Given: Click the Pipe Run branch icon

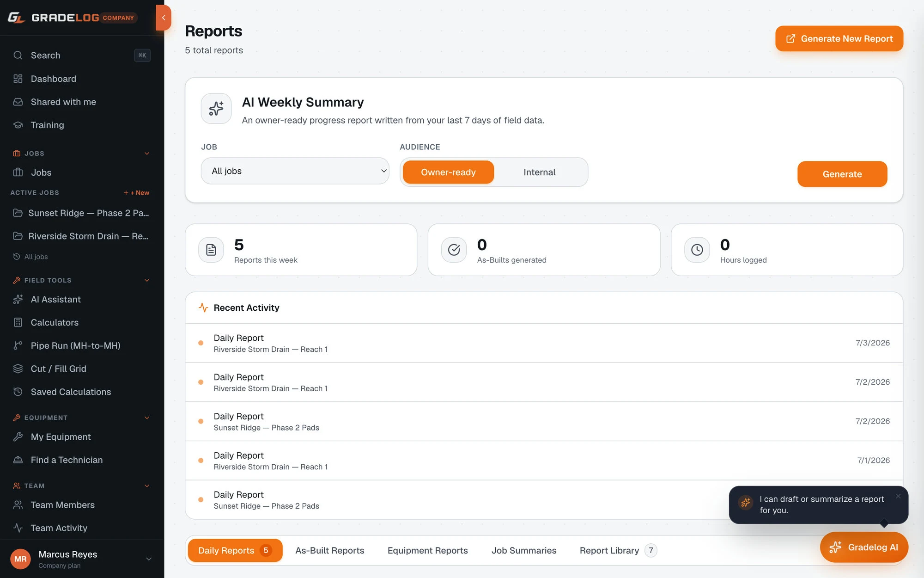Looking at the screenshot, I should tap(18, 346).
